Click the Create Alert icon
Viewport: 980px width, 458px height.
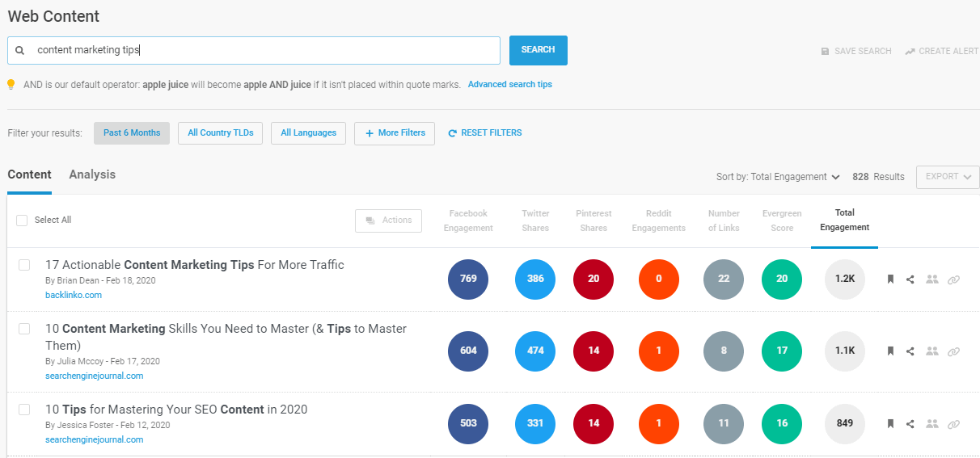pyautogui.click(x=910, y=51)
